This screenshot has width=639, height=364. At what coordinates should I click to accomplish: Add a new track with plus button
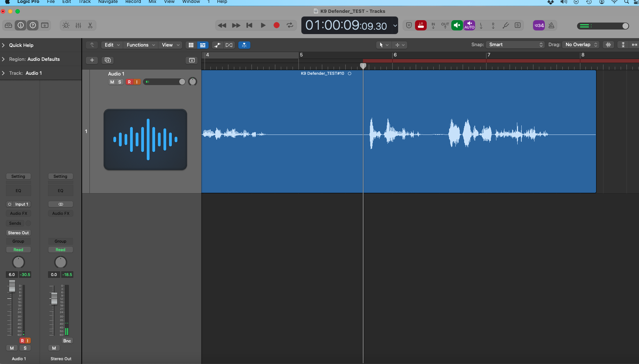(x=92, y=60)
